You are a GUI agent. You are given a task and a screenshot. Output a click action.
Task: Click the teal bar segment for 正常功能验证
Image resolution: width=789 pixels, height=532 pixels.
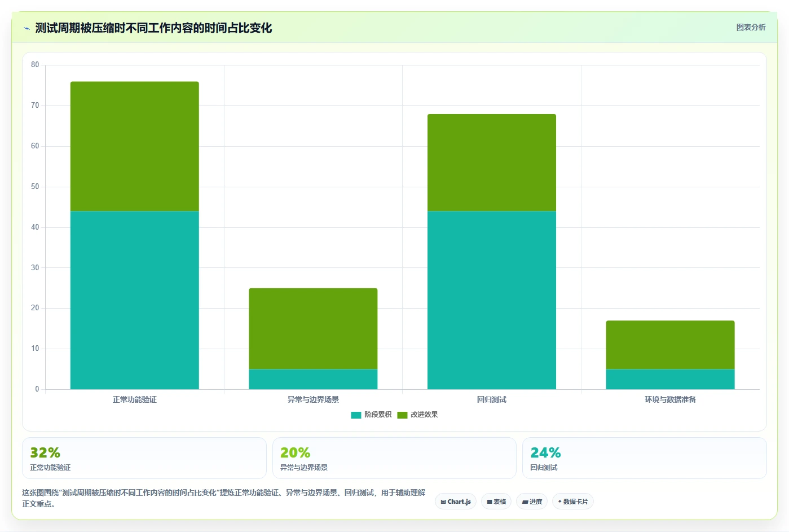pos(134,300)
